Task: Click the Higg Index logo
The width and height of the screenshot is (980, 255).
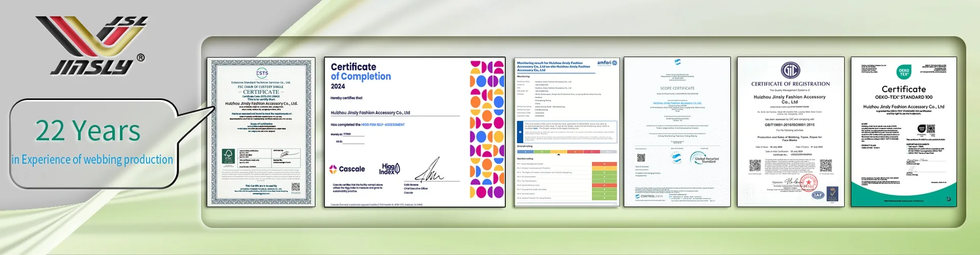Action: coord(390,168)
